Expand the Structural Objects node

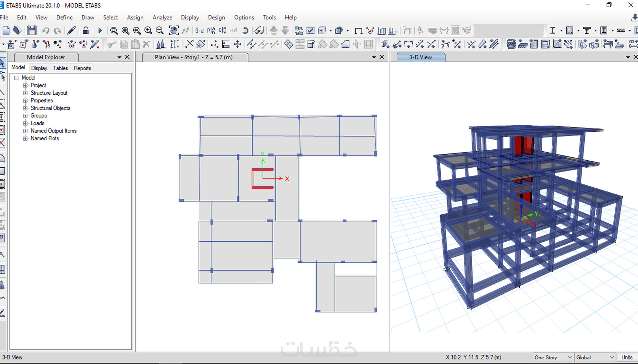[26, 108]
